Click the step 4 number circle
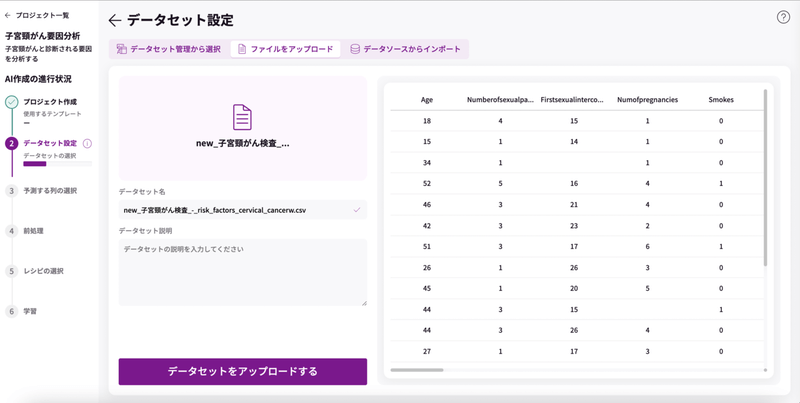This screenshot has height=403, width=800. (x=12, y=231)
